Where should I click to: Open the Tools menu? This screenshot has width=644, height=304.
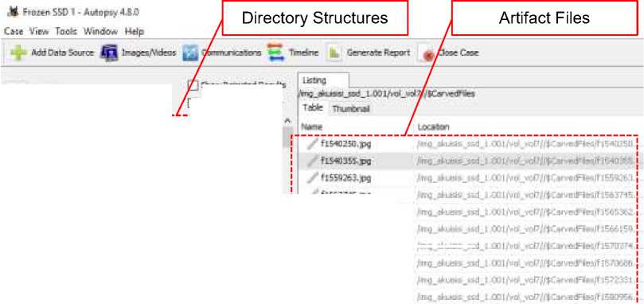[66, 31]
